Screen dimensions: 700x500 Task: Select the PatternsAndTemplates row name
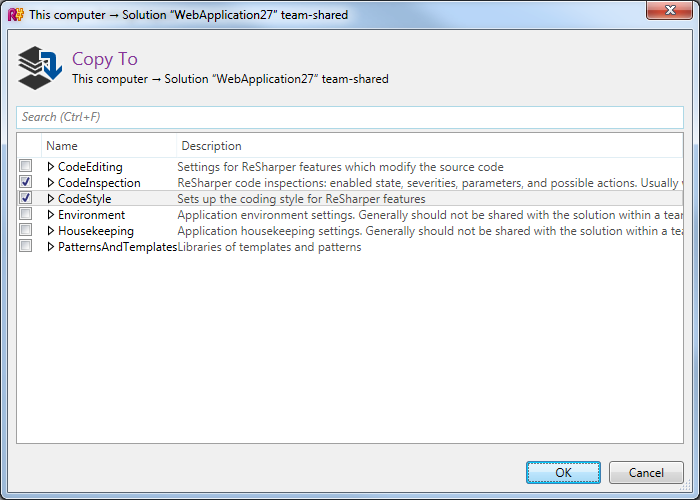117,247
